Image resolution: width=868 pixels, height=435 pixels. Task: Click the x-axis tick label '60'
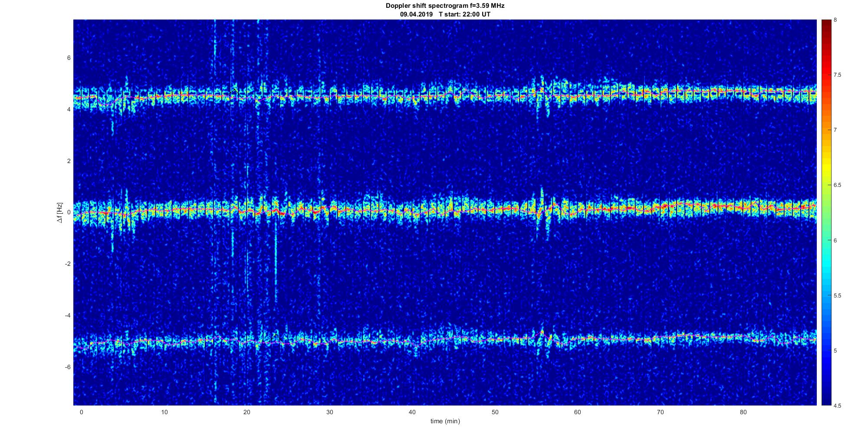578,412
